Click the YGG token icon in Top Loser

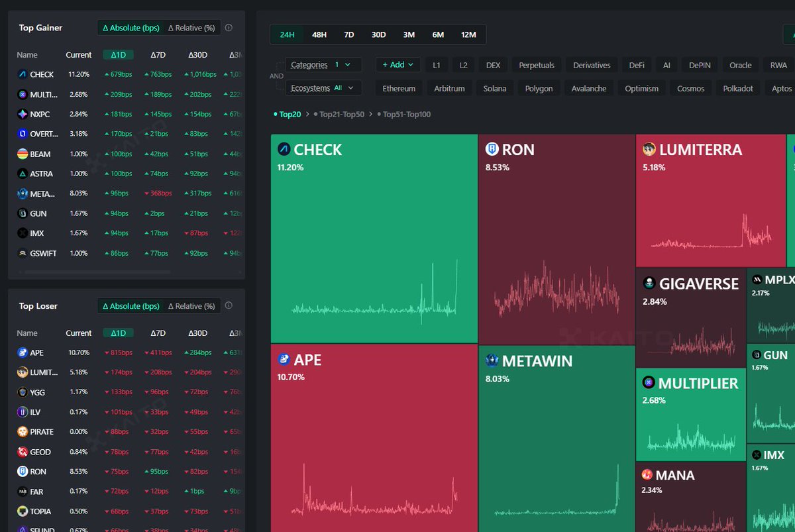click(x=22, y=392)
